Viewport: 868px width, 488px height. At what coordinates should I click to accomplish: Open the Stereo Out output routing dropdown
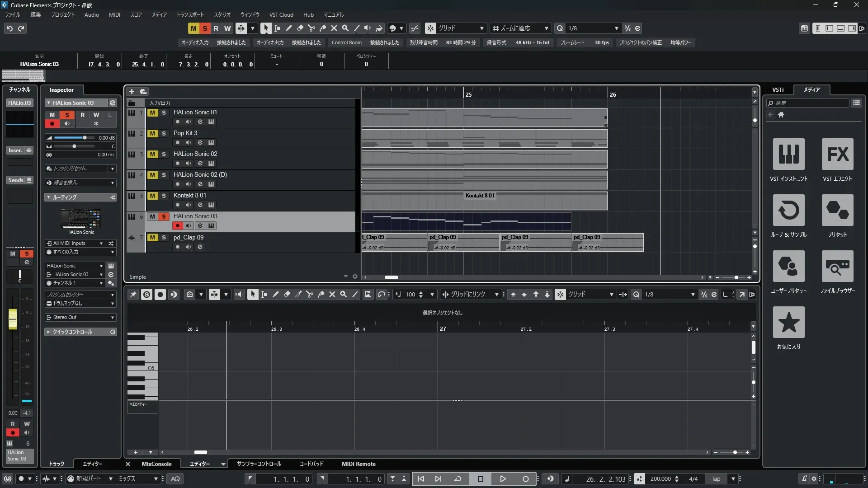[x=80, y=318]
